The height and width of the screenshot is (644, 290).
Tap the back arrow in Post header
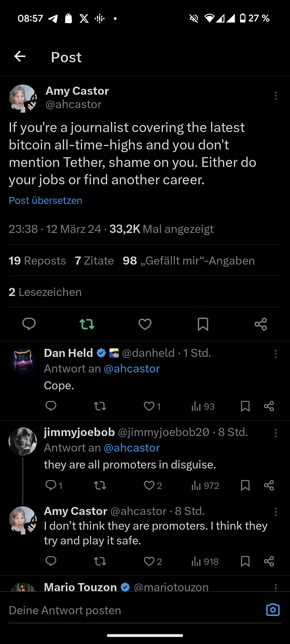[20, 57]
